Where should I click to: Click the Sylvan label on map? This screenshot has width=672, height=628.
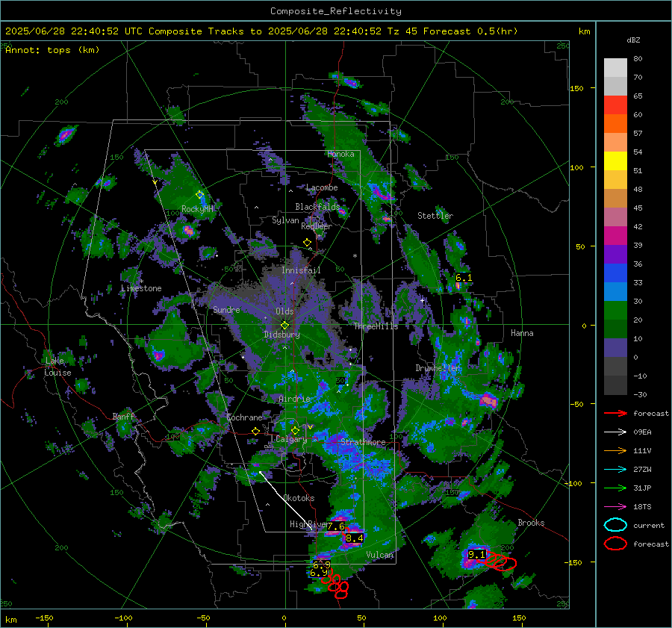click(x=285, y=220)
